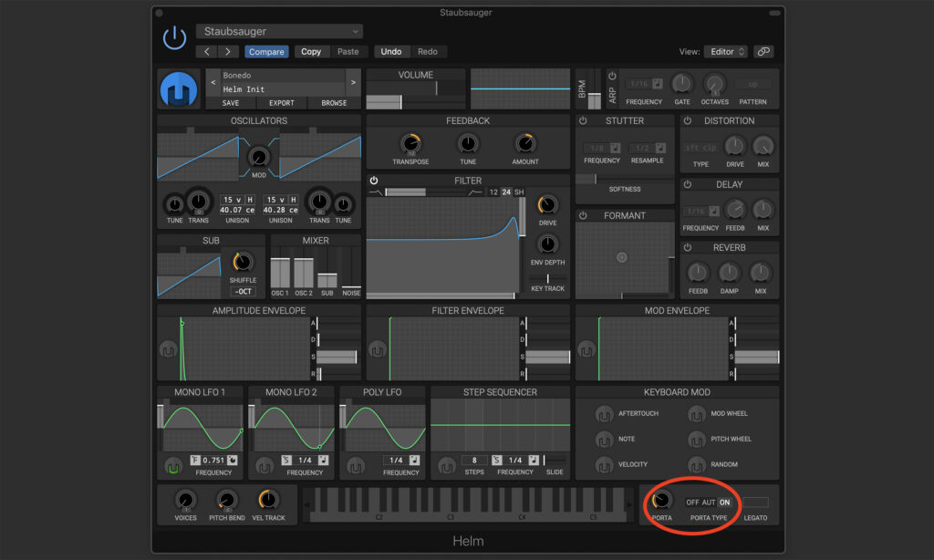This screenshot has width=934, height=560.
Task: Select the 24 dB filter slope
Action: click(506, 192)
